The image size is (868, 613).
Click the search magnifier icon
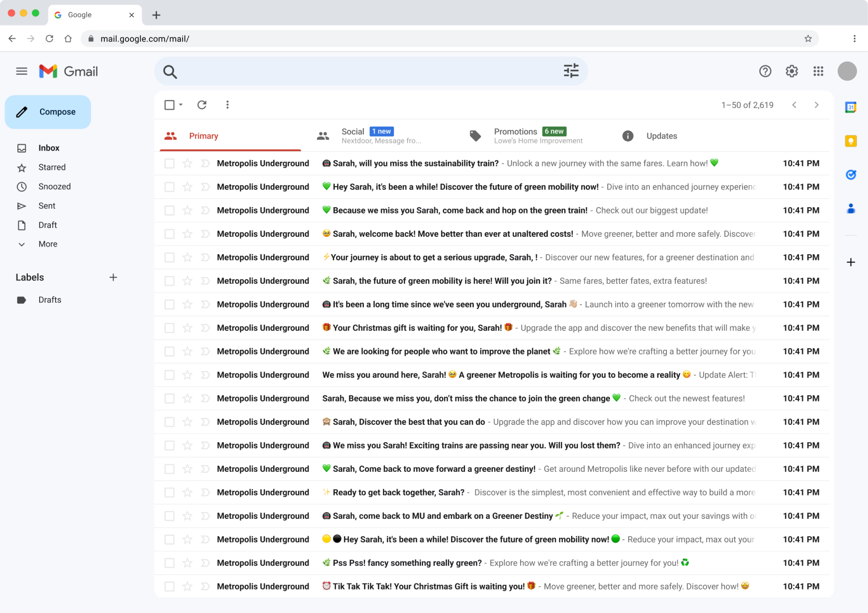(170, 72)
